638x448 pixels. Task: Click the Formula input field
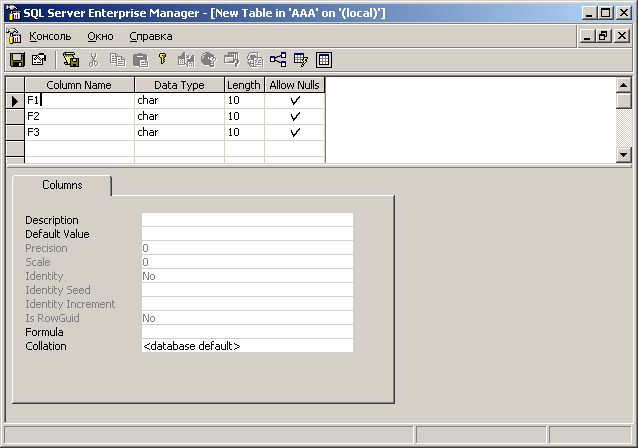point(247,332)
